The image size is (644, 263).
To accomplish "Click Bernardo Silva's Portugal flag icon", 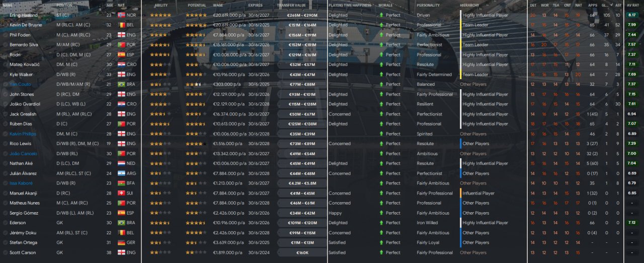I will [x=121, y=45].
